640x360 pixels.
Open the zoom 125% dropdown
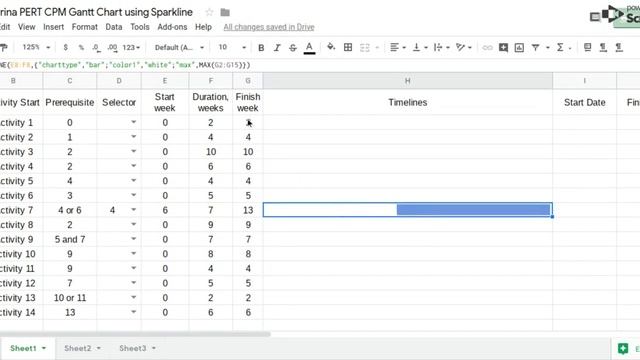tap(36, 47)
